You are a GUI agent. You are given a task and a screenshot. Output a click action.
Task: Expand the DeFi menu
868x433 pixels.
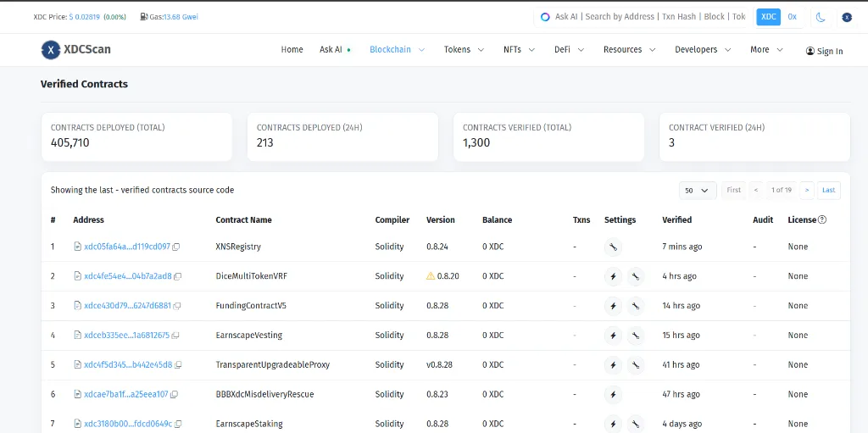coord(569,49)
